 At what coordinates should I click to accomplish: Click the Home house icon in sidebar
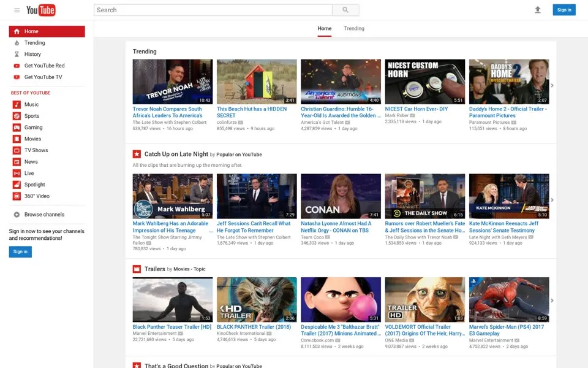coord(17,31)
